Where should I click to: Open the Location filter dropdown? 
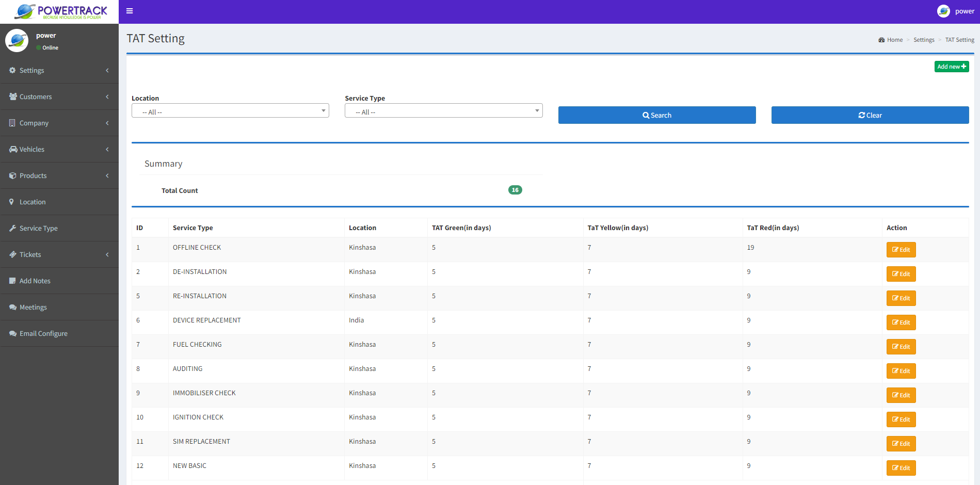pyautogui.click(x=230, y=111)
